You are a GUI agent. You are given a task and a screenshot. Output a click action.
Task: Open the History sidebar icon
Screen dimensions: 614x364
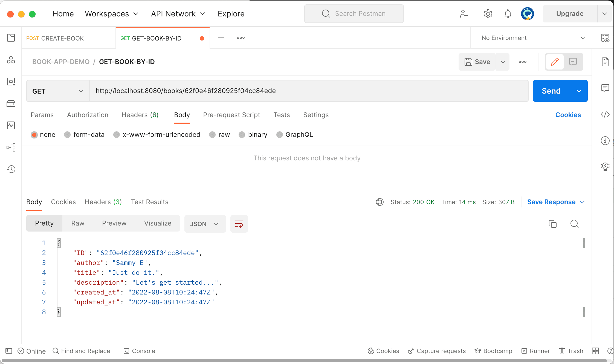11,169
